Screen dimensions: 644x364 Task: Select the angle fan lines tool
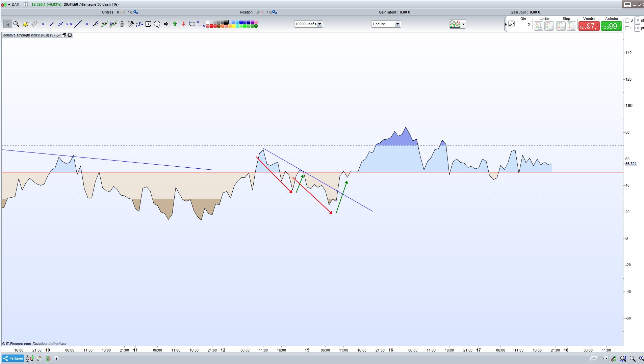click(96, 24)
